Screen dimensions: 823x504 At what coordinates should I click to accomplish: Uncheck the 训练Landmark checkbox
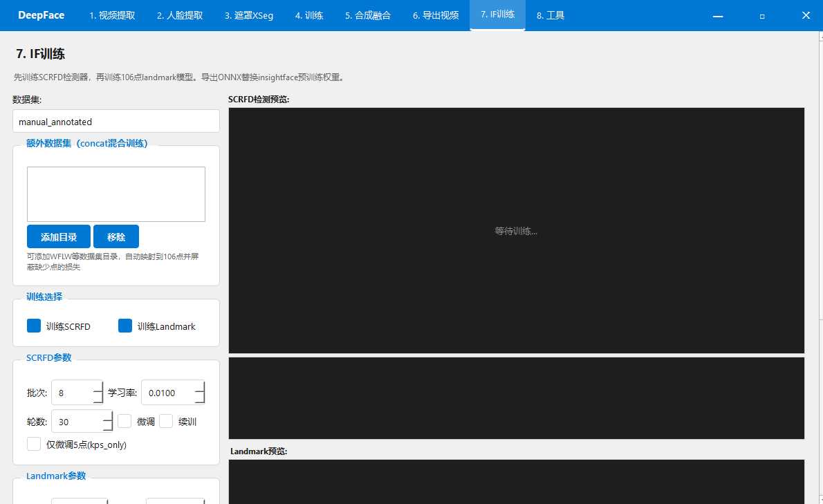point(125,326)
